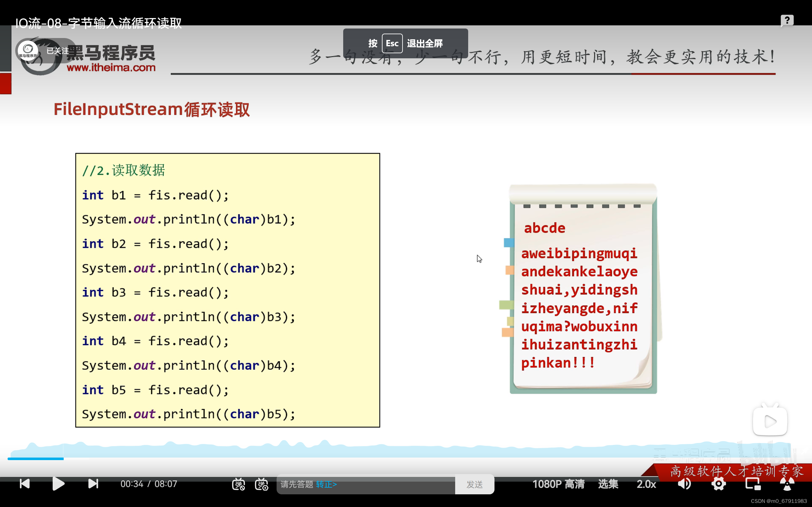This screenshot has width=812, height=507.
Task: Open danmaku display settings
Action: pos(262,484)
